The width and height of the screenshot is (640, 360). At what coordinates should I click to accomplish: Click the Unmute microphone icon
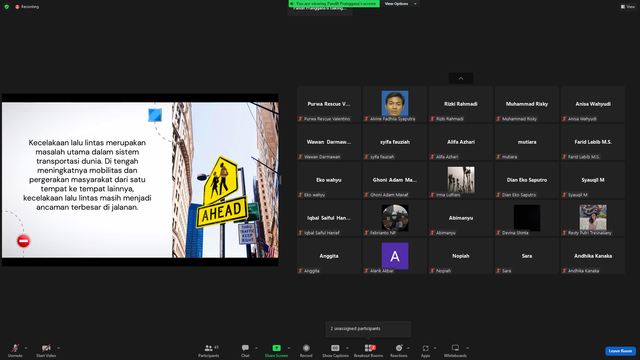(x=15, y=348)
